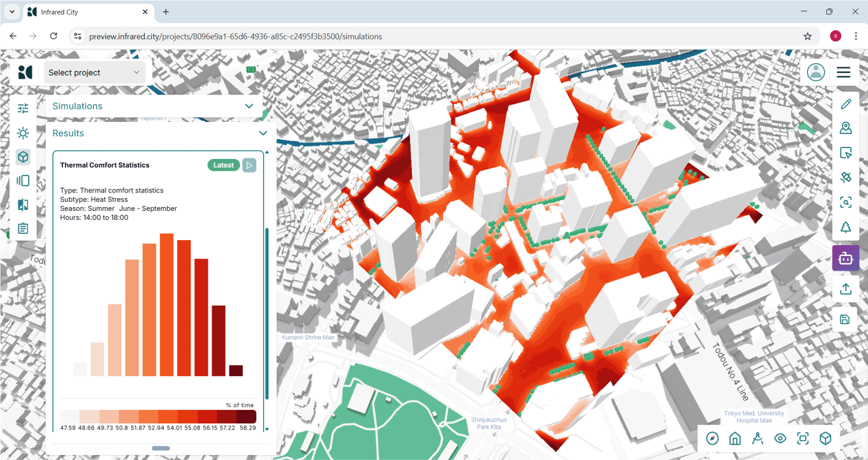
Task: Open the Select project dropdown
Action: [94, 72]
